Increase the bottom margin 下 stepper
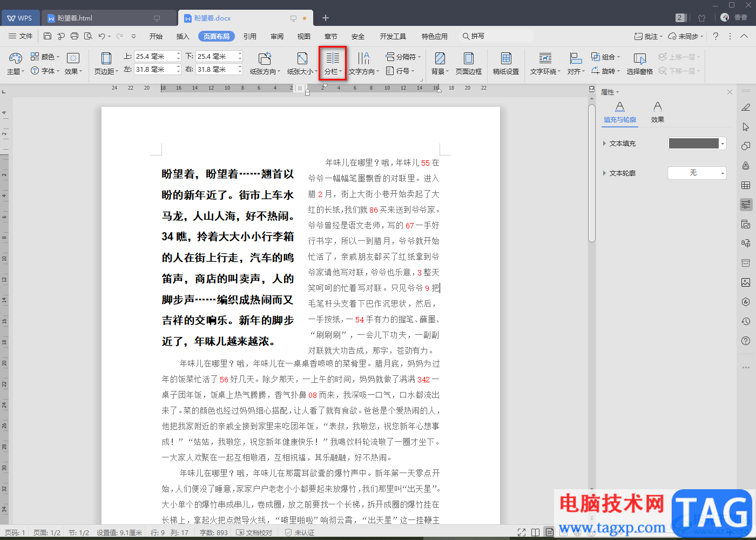The image size is (756, 540). coord(240,53)
